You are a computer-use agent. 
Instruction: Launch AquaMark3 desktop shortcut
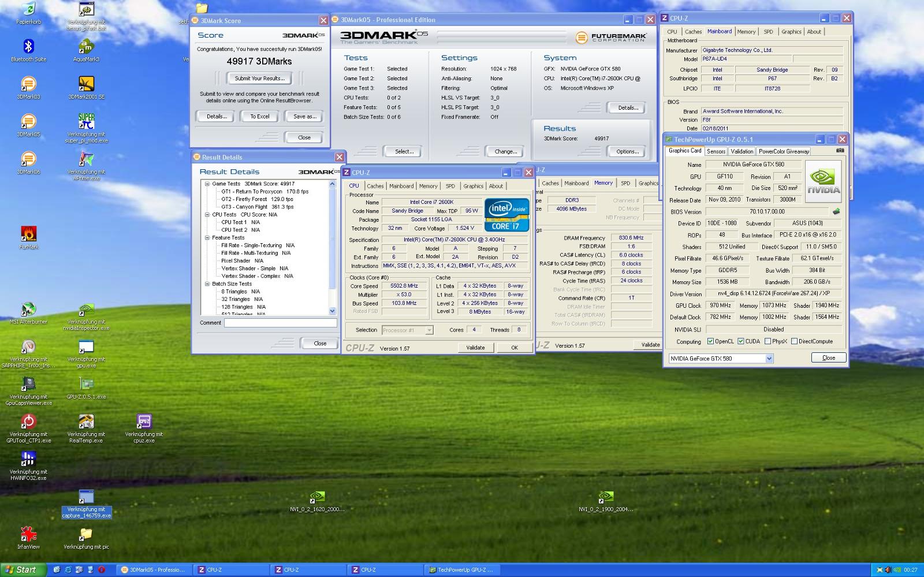tap(86, 46)
